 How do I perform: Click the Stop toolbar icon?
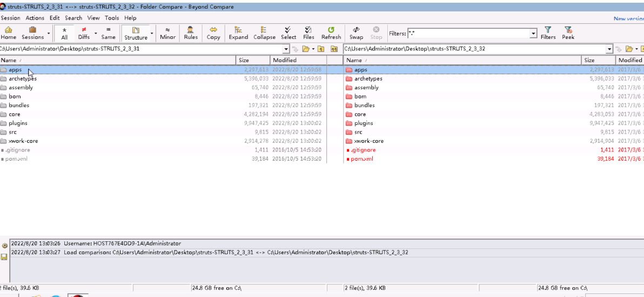click(376, 33)
